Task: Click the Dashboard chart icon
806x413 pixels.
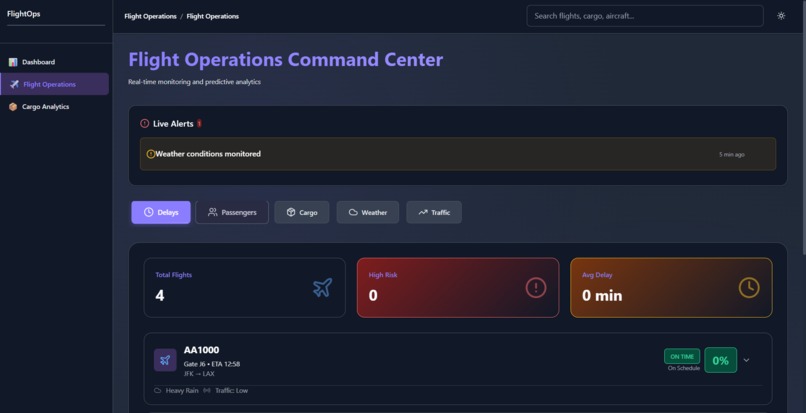Action: point(13,62)
